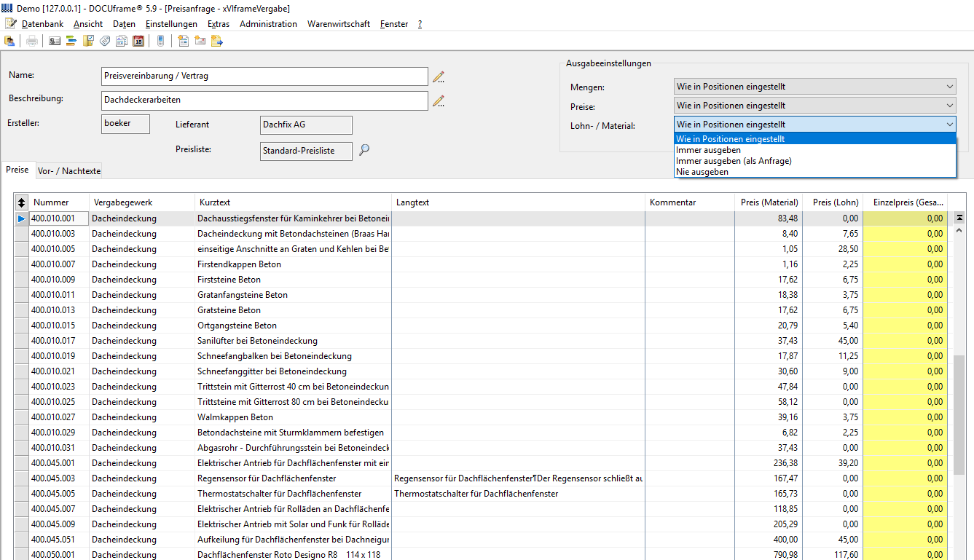Sort by Vergabegewerk column header

coord(142,202)
